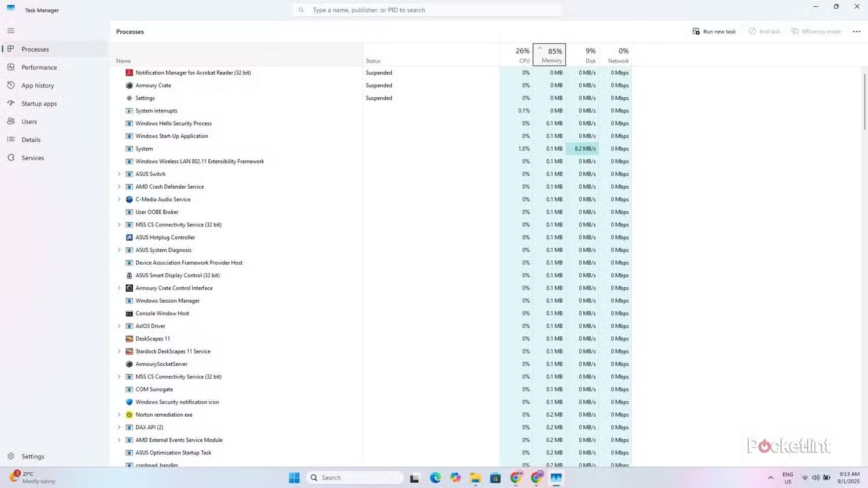This screenshot has height=488, width=868.
Task: Expand the DAX API (2) group
Action: tap(119, 427)
